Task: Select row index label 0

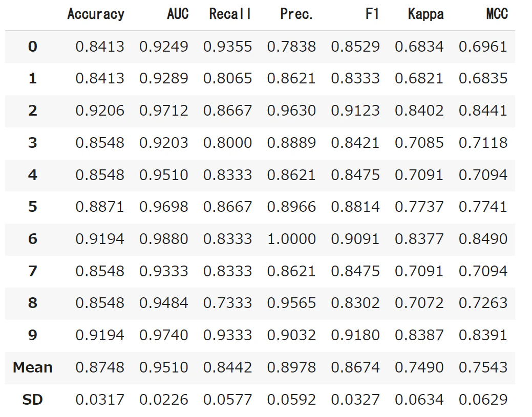Action: click(33, 47)
